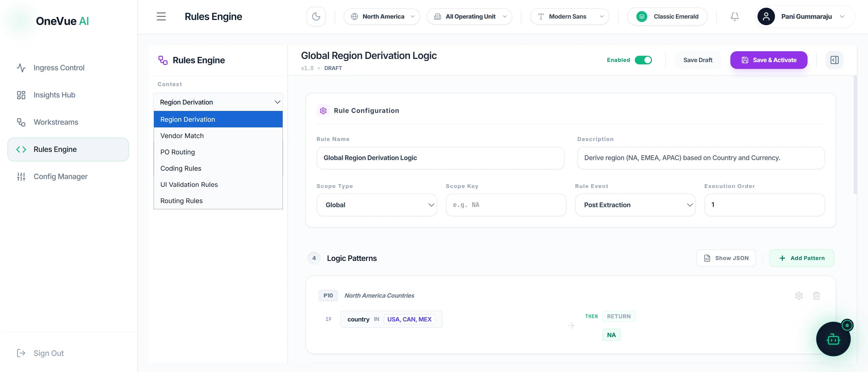This screenshot has width=868, height=372.
Task: Click Save & Activate button
Action: click(769, 60)
